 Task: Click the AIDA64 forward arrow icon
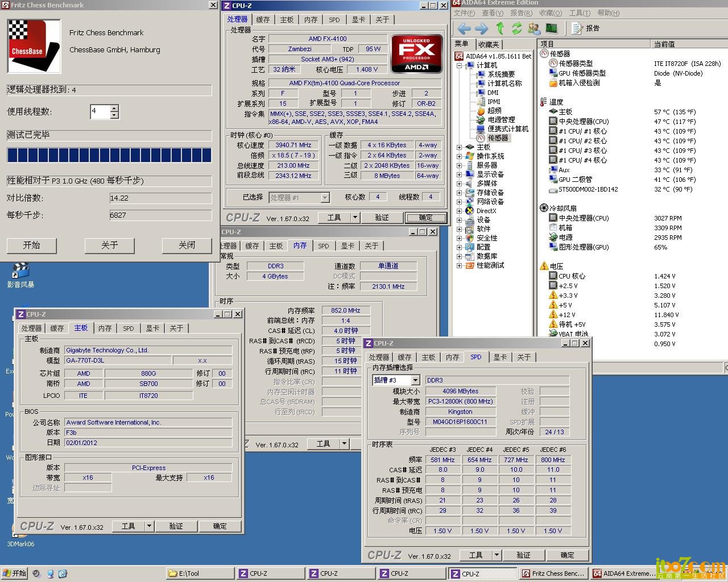point(481,28)
